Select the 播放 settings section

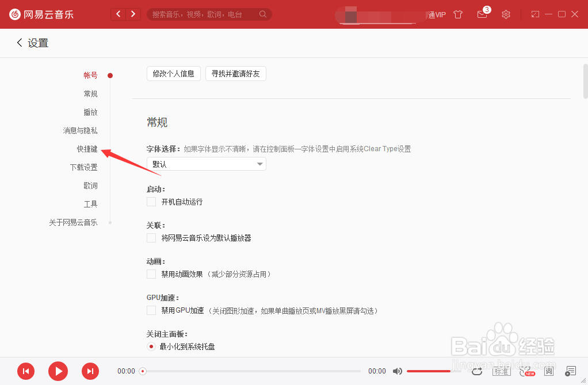(x=90, y=112)
